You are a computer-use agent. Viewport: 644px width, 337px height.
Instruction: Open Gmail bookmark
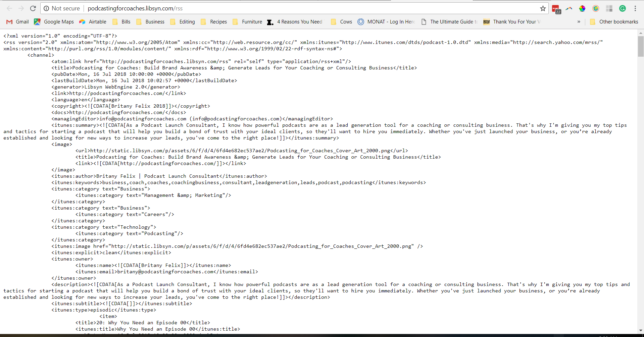(x=18, y=22)
